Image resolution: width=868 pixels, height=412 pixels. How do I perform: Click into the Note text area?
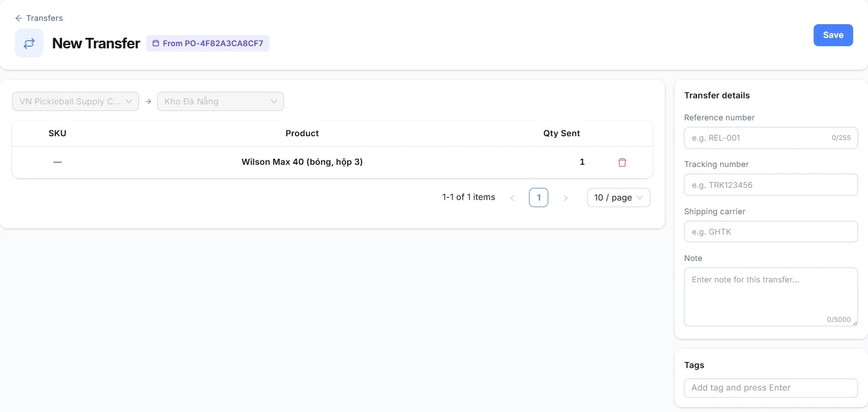[771, 297]
